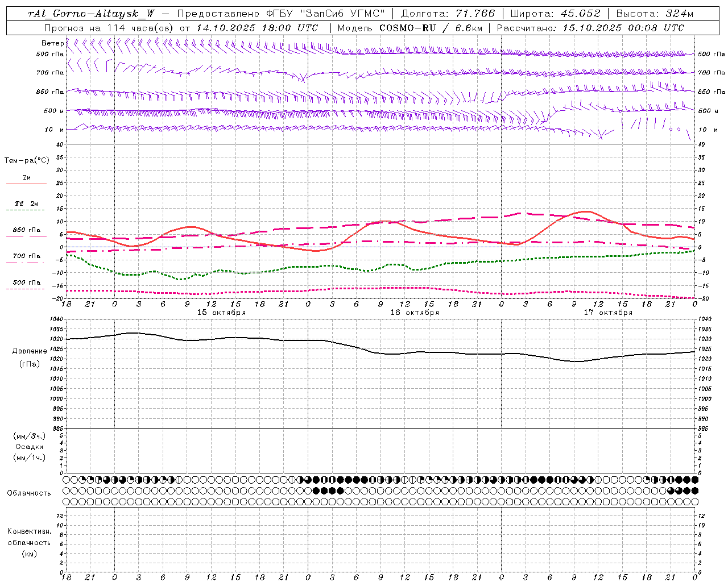The image size is (728, 582).
Task: Click the station title rAl_Gorno-Altaysk_W
Action: (x=91, y=14)
